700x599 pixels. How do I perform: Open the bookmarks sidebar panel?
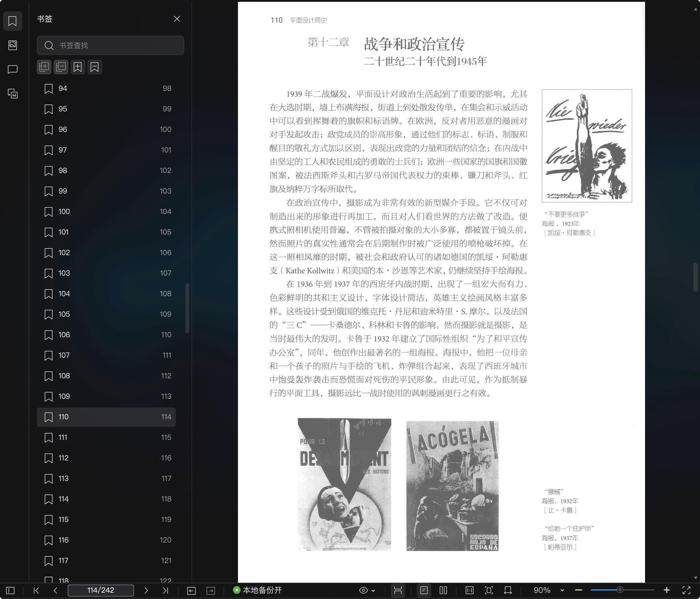click(12, 21)
